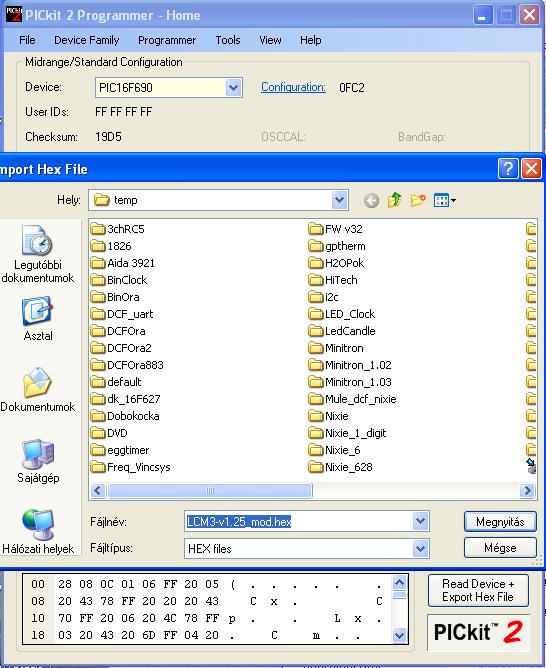546x668 pixels.
Task: Select the HiTech folder
Action: (x=333, y=280)
